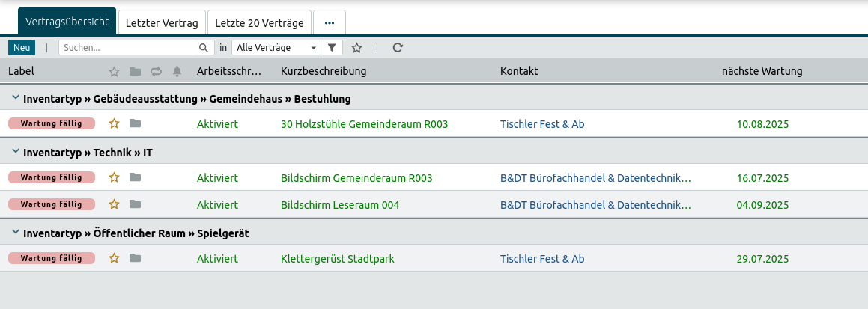
Task: Click the Neu button
Action: (22, 47)
